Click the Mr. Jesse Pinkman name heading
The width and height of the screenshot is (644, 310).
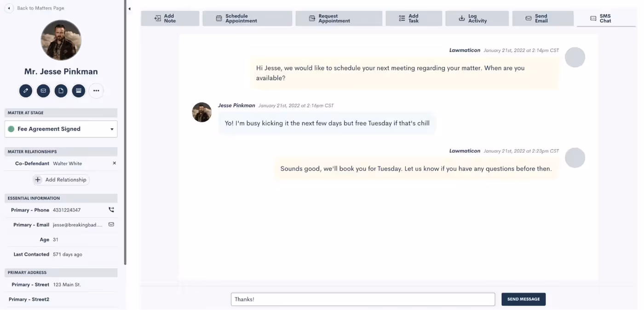61,71
